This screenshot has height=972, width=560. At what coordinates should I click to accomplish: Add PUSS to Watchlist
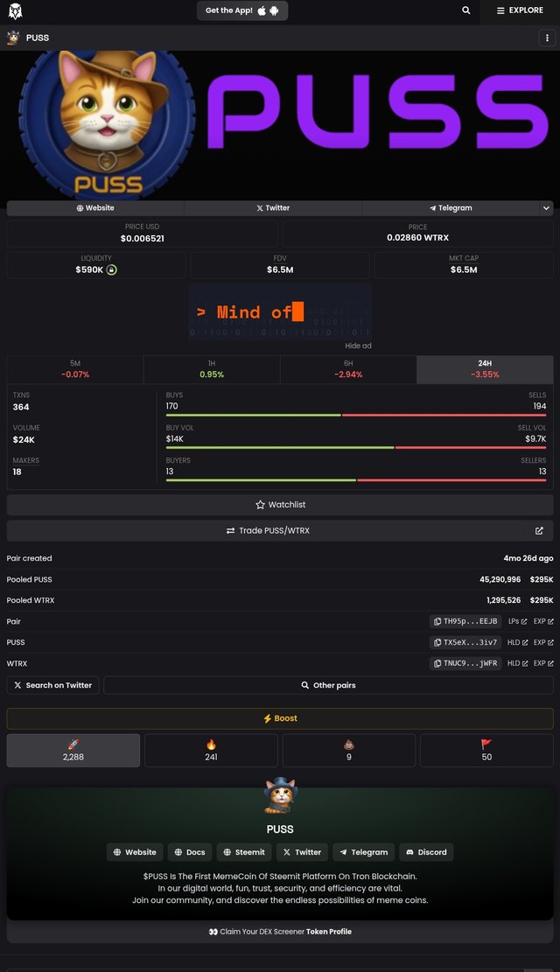click(280, 505)
